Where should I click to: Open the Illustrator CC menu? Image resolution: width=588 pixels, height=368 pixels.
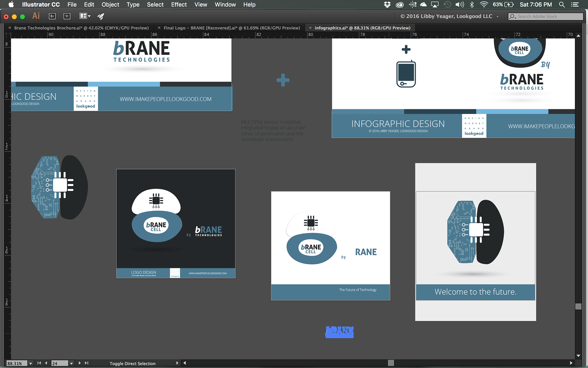tap(41, 4)
